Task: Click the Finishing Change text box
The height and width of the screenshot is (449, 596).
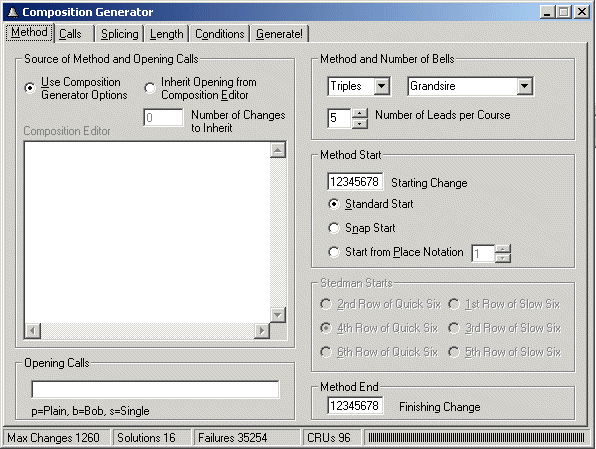Action: click(355, 406)
